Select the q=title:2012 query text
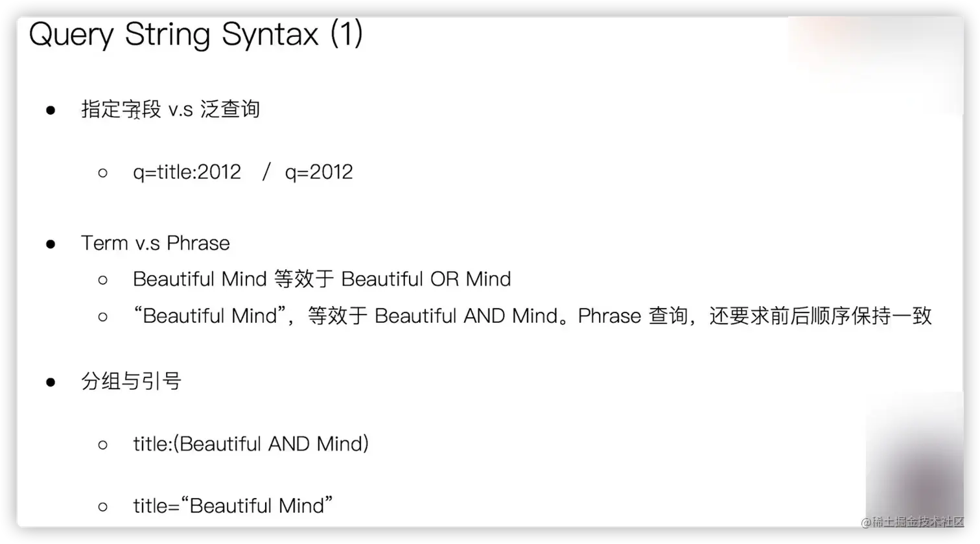The height and width of the screenshot is (544, 980). (x=187, y=172)
